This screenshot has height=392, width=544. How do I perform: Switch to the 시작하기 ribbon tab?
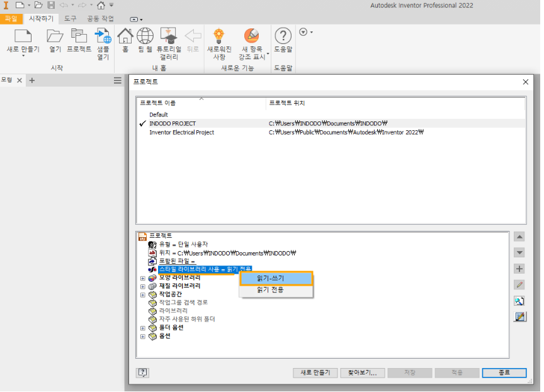click(41, 19)
